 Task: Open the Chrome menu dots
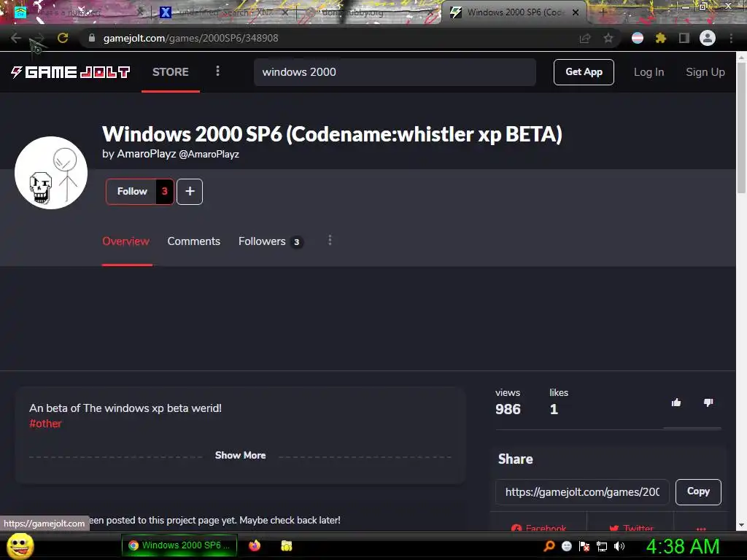731,38
